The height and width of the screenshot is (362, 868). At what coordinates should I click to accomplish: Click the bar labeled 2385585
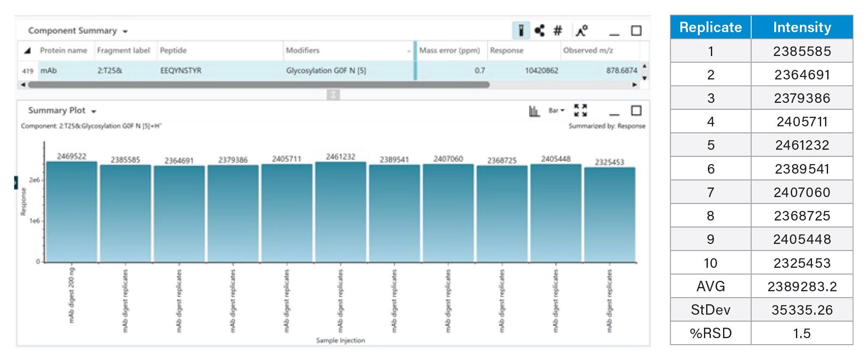click(125, 214)
